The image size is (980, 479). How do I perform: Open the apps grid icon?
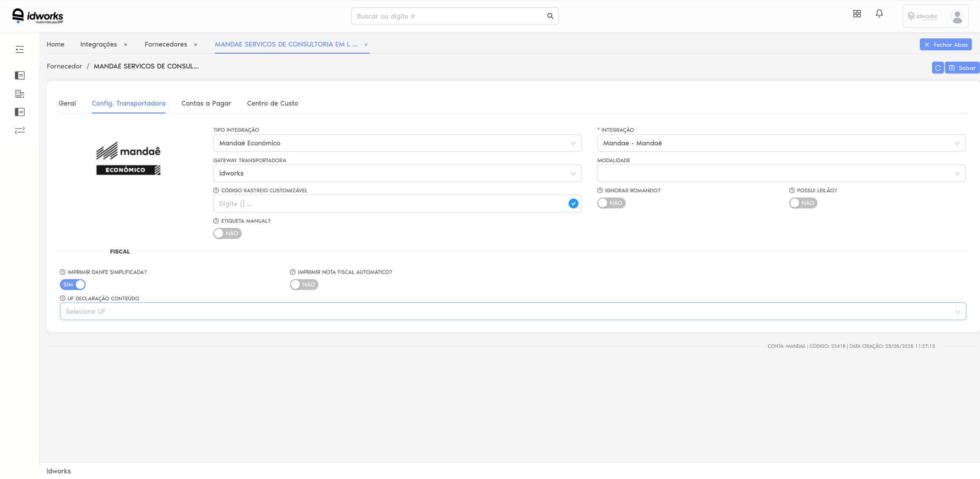coord(857,14)
